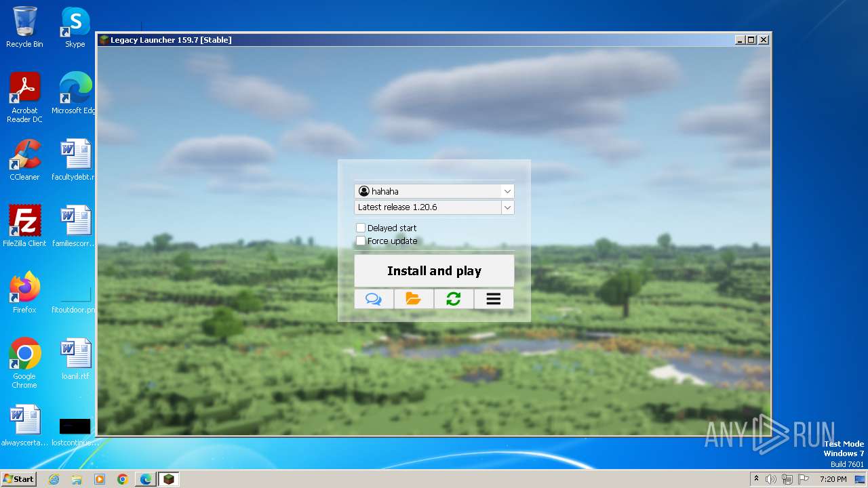Open the launcher hamburger menu
This screenshot has height=488, width=868.
click(494, 299)
